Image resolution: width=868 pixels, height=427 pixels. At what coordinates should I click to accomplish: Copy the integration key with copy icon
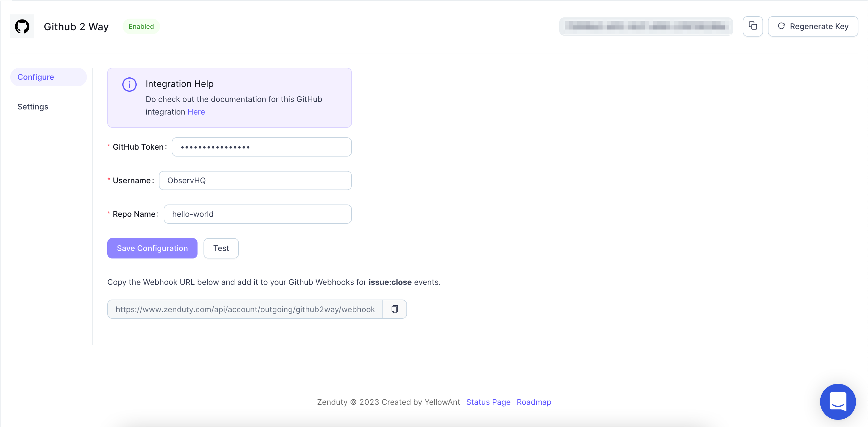click(x=752, y=26)
